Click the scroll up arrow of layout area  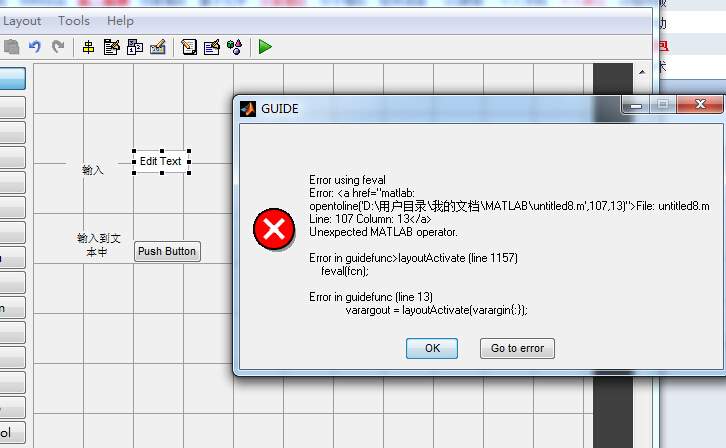pyautogui.click(x=642, y=72)
